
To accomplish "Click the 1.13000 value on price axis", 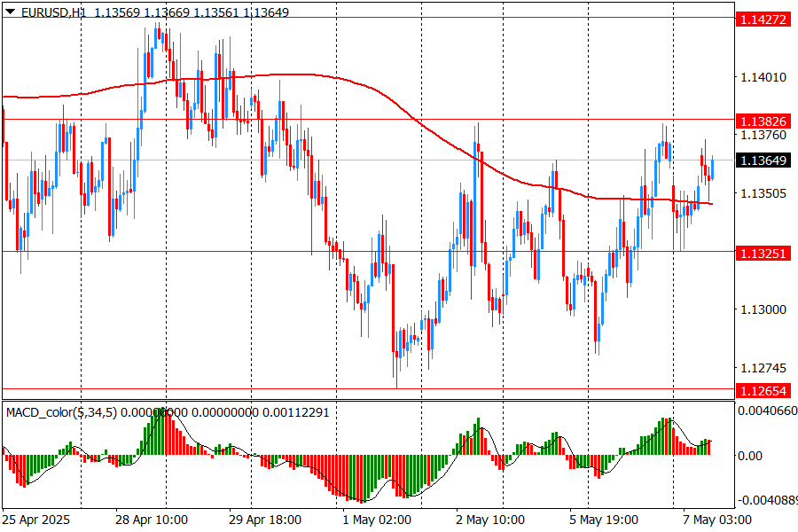I will point(763,309).
